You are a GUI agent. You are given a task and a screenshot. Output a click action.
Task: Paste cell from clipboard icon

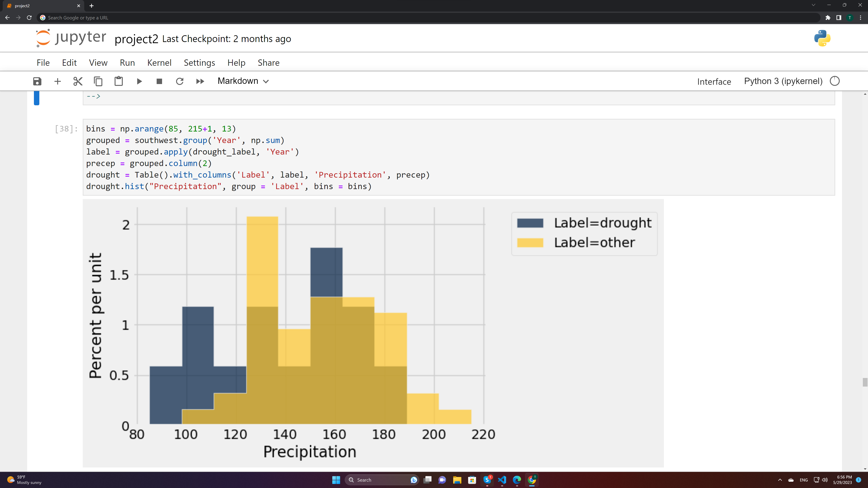(119, 81)
